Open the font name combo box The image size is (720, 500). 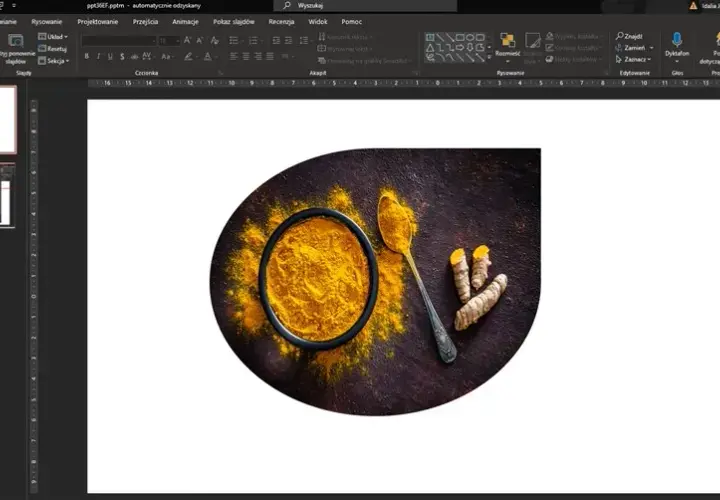point(119,41)
